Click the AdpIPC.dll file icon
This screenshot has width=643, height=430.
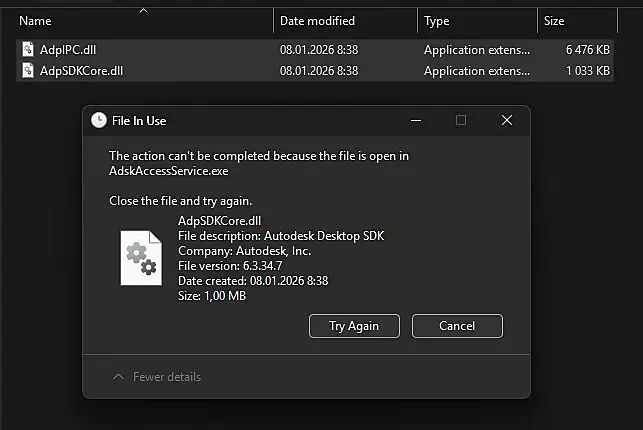click(x=28, y=49)
